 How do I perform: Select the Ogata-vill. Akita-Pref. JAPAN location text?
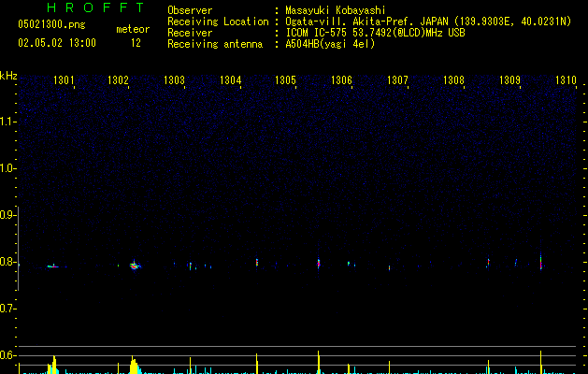point(428,22)
